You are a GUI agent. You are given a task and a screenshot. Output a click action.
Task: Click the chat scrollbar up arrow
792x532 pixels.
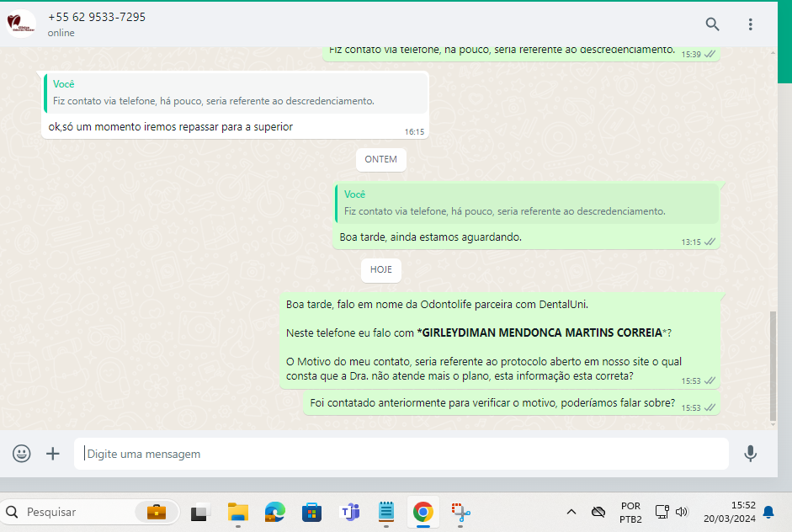[x=773, y=52]
